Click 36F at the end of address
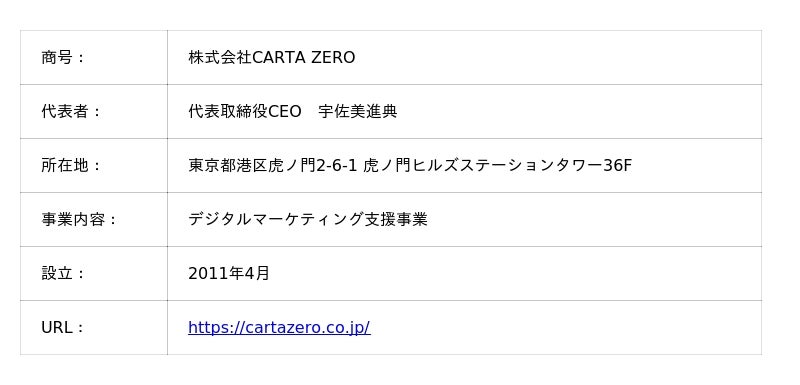Viewport: 800px width, 385px height. tap(618, 166)
